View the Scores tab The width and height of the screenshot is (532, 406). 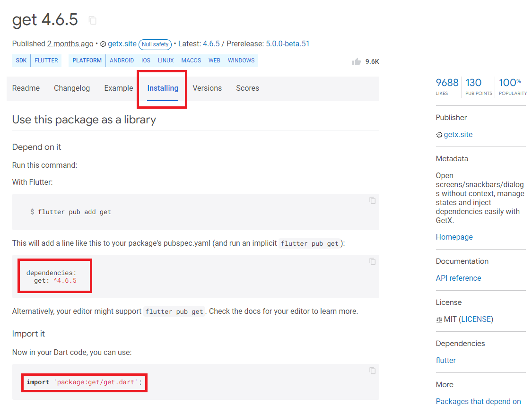click(247, 88)
